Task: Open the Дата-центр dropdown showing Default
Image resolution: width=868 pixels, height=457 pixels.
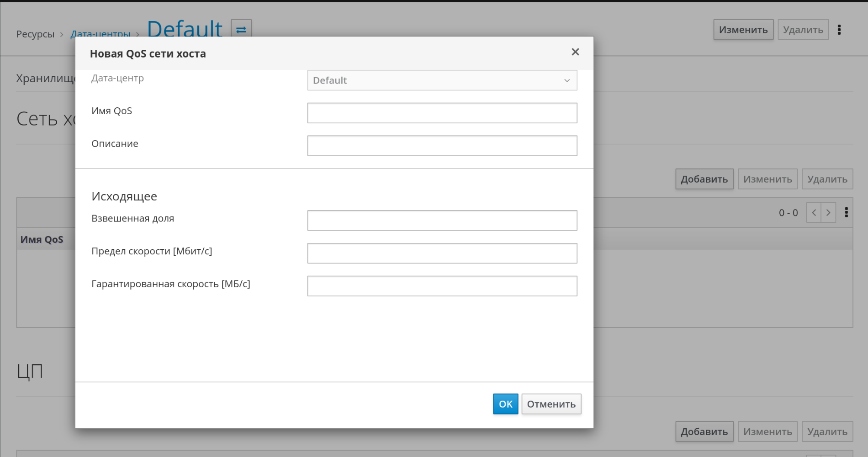Action: click(x=442, y=80)
